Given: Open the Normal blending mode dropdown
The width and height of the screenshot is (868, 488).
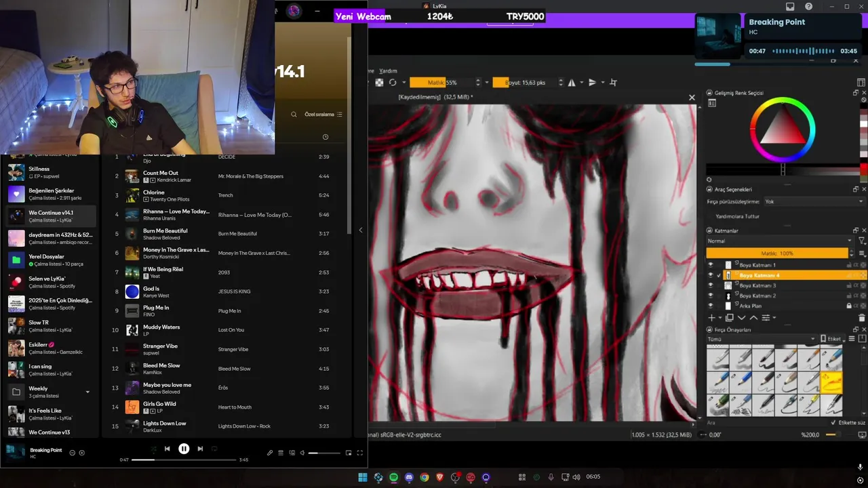Looking at the screenshot, I should pyautogui.click(x=780, y=241).
